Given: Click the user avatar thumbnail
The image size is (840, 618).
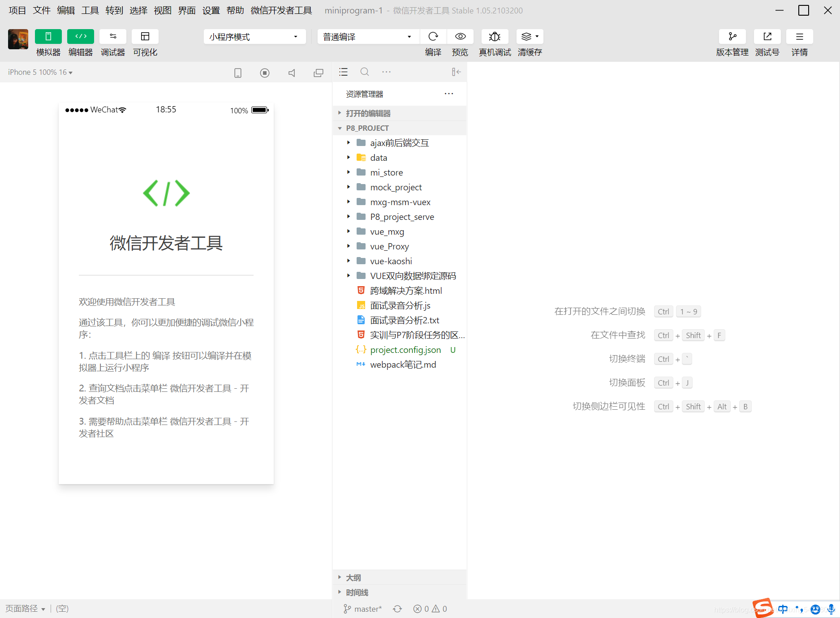Looking at the screenshot, I should (x=18, y=39).
